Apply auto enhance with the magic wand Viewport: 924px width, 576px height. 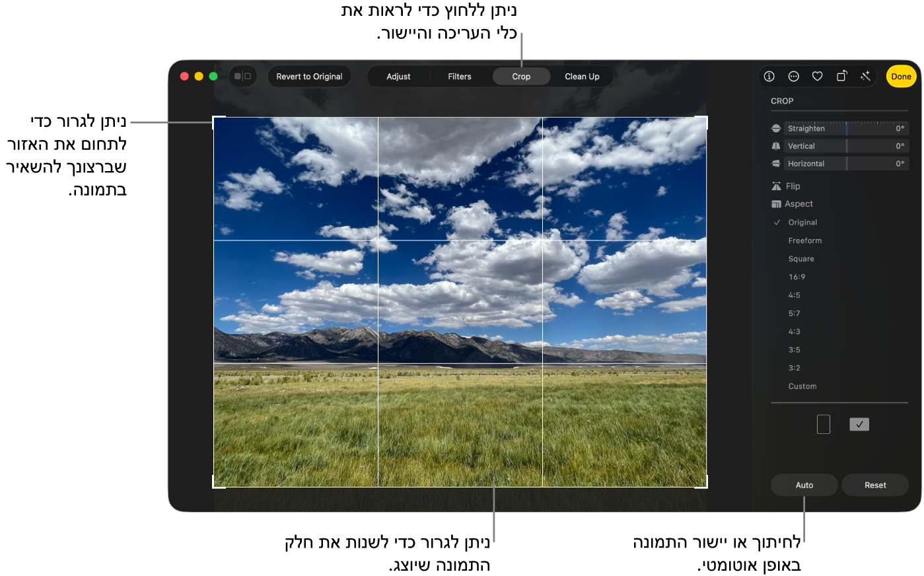click(x=866, y=77)
